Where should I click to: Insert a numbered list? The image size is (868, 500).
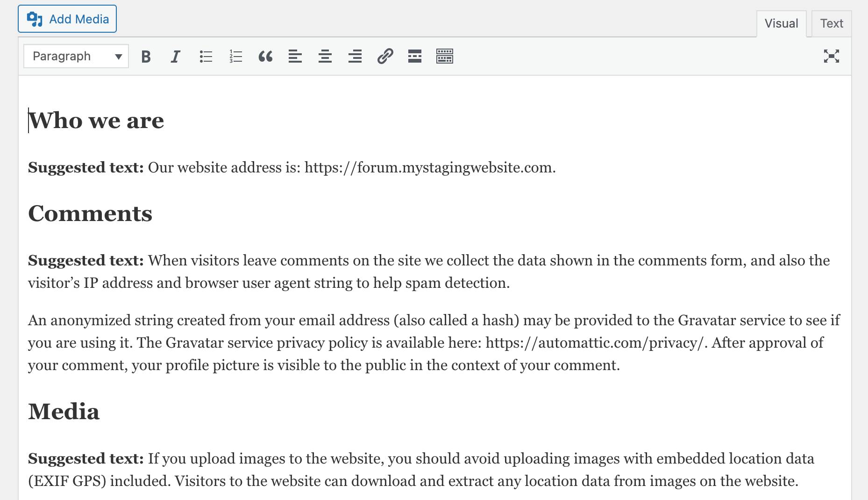235,57
